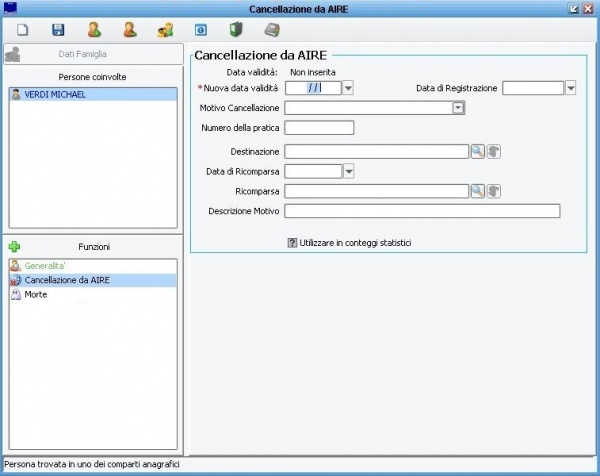Screen dimensions: 600x476
Task: Click the two-people family toolbar icon
Action: pos(165,29)
